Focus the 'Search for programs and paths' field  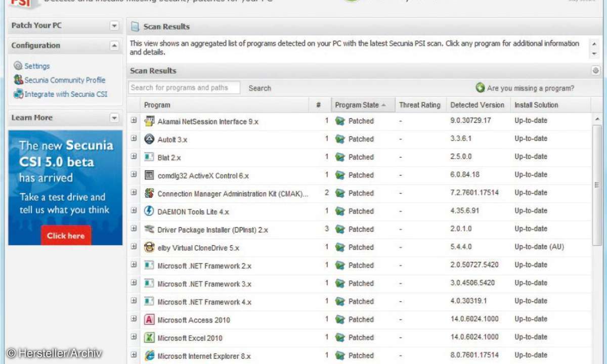pyautogui.click(x=184, y=88)
